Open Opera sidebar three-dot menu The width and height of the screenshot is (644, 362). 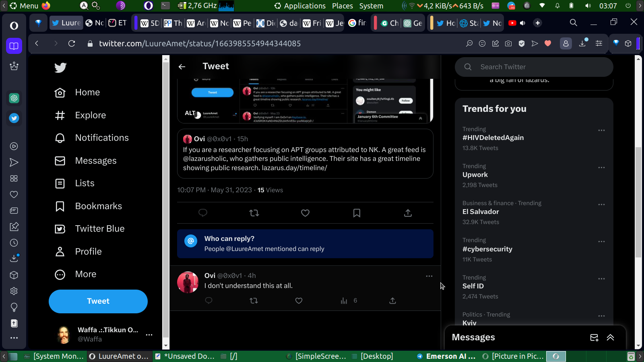pos(14,338)
